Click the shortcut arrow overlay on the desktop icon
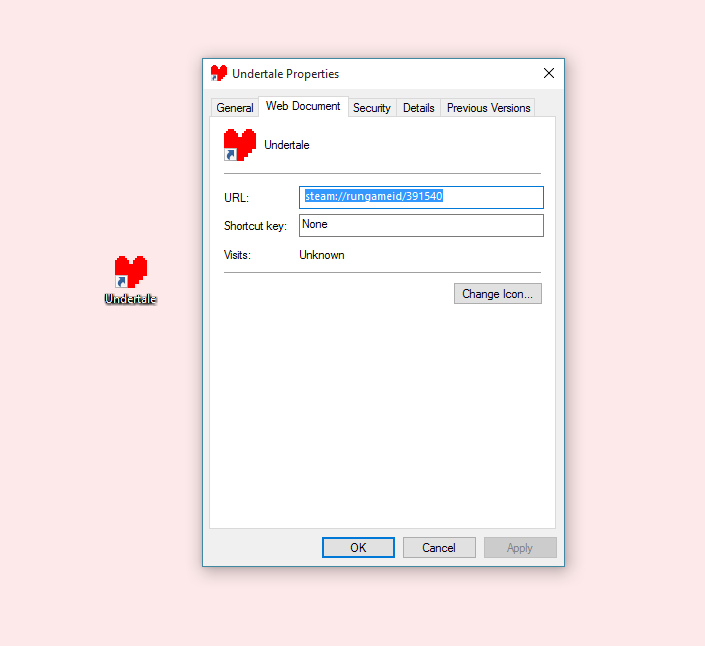 [121, 282]
